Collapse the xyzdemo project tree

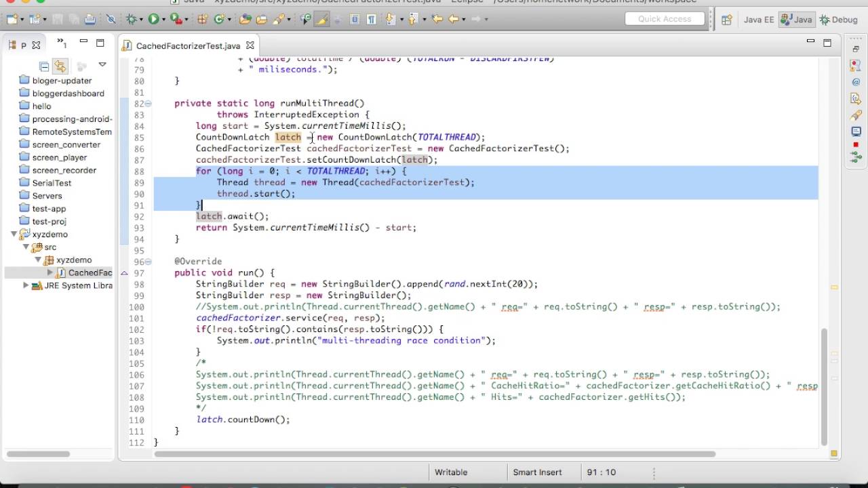[14, 235]
